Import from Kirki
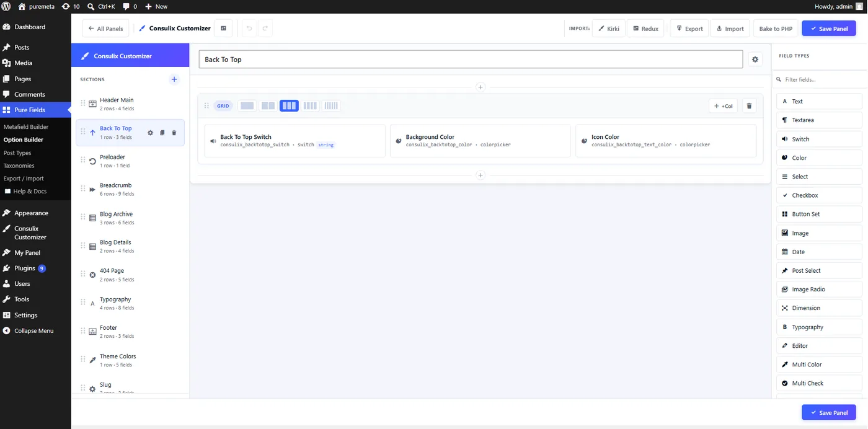Image resolution: width=868 pixels, height=429 pixels. [608, 29]
